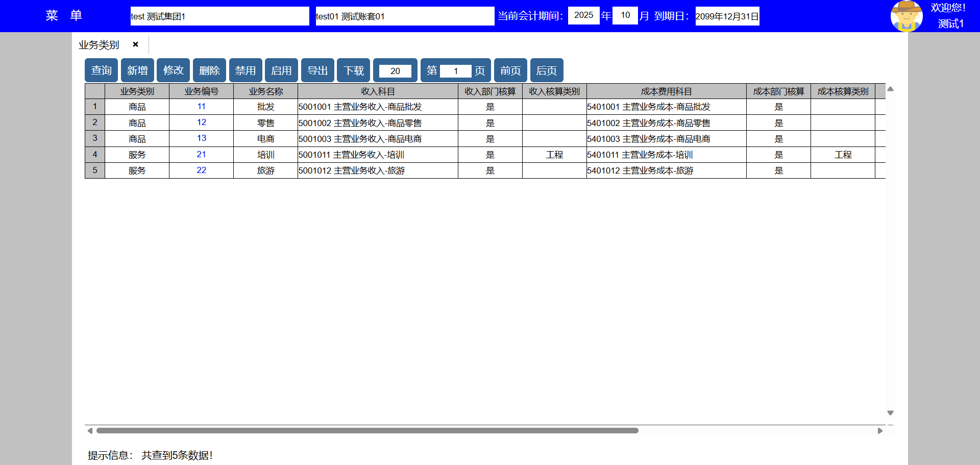Open the 菜单 main menu

click(x=64, y=16)
